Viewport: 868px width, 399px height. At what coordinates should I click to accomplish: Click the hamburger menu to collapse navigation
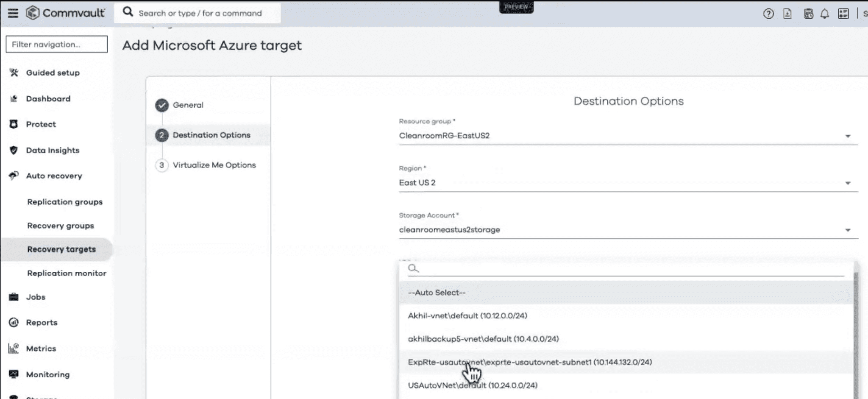coord(13,13)
